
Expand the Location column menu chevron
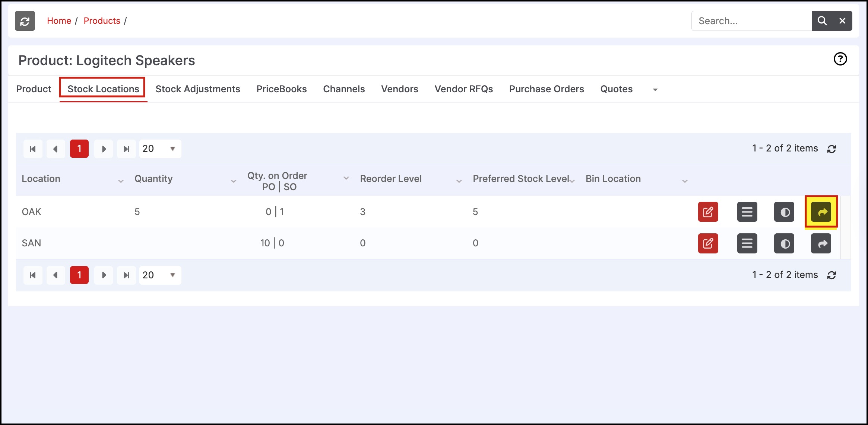[121, 181]
